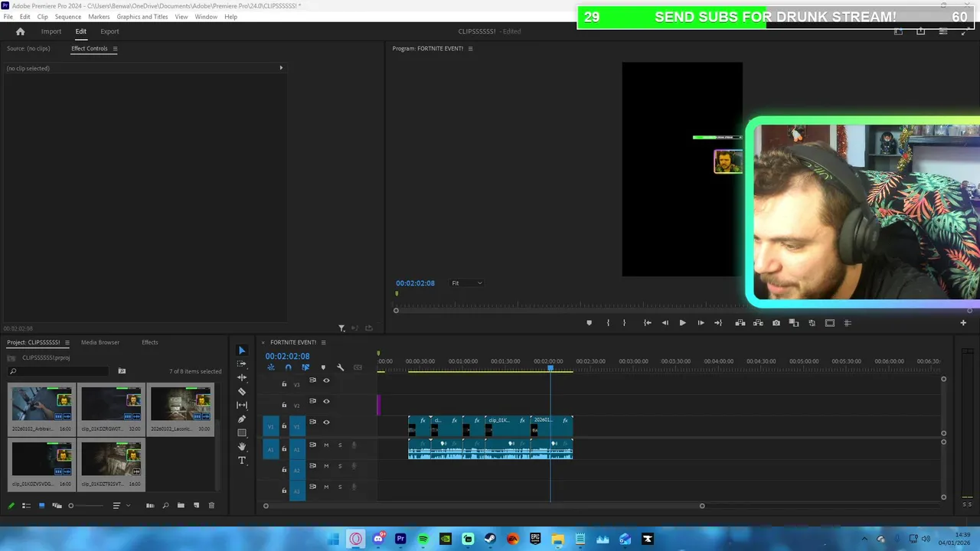The width and height of the screenshot is (980, 551).
Task: Select the Ripple Edit tool
Action: click(x=242, y=378)
